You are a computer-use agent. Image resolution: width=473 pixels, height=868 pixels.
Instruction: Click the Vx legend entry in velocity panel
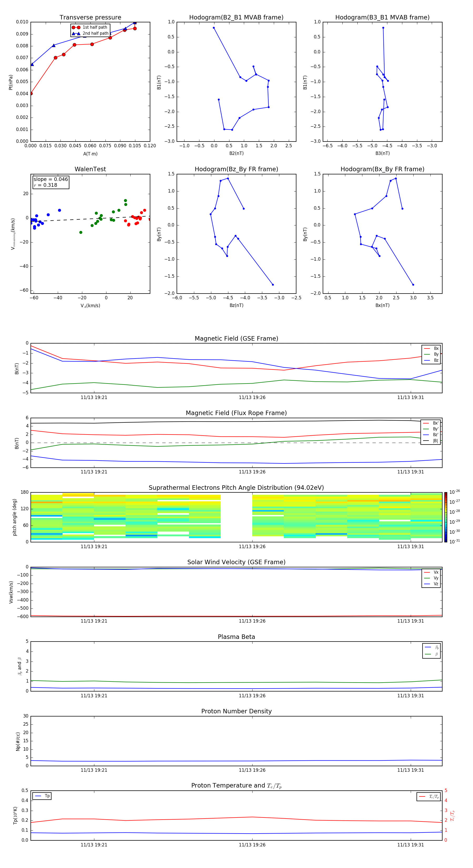click(431, 572)
